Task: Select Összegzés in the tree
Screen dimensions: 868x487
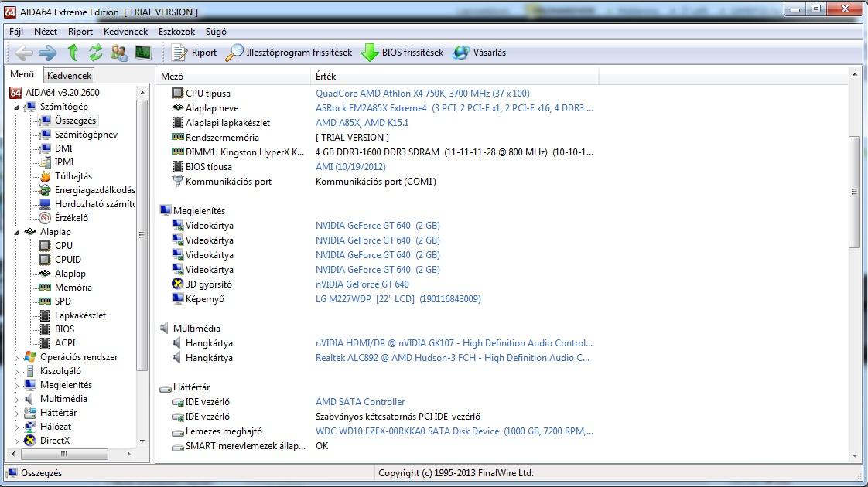Action: [75, 120]
